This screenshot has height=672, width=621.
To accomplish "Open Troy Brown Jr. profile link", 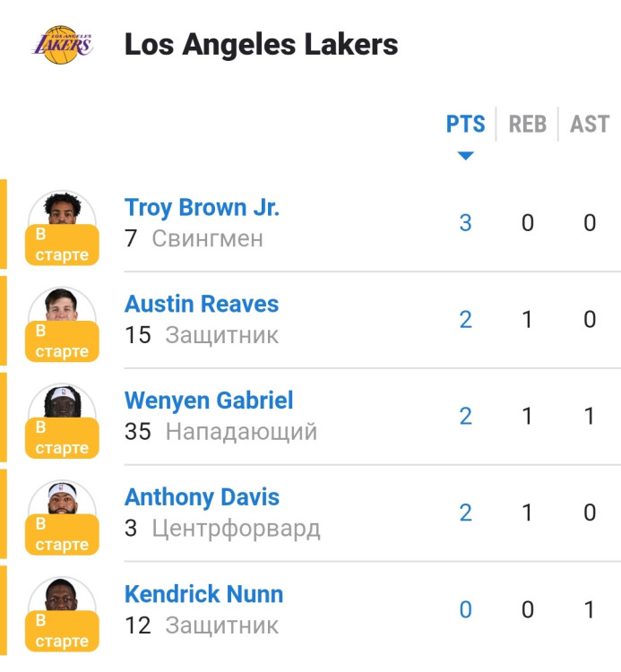I will pos(202,207).
